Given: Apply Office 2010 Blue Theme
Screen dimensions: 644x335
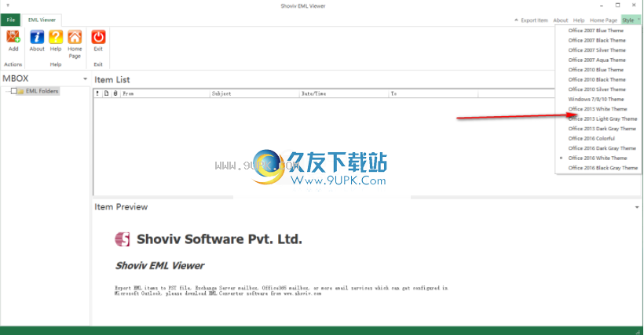Looking at the screenshot, I should coord(598,70).
